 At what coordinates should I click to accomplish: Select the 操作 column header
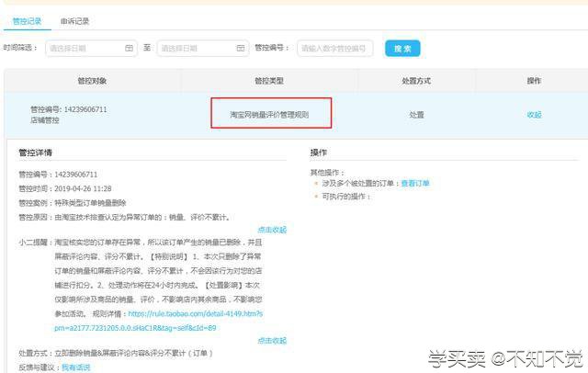[x=534, y=81]
